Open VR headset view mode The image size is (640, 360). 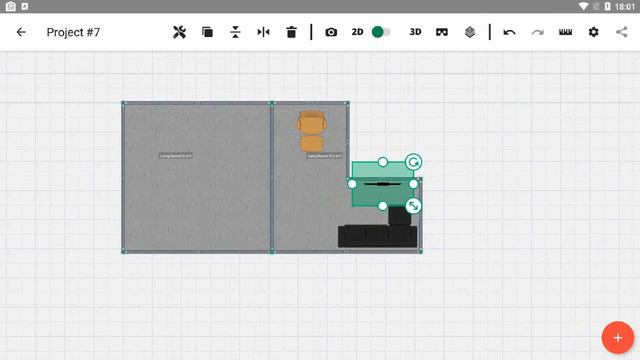(x=442, y=32)
